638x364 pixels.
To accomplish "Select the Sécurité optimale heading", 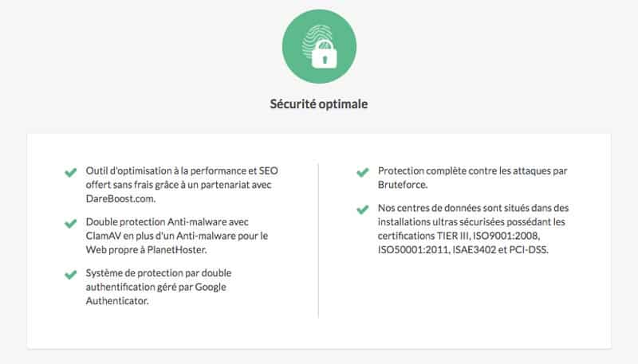I will (319, 104).
